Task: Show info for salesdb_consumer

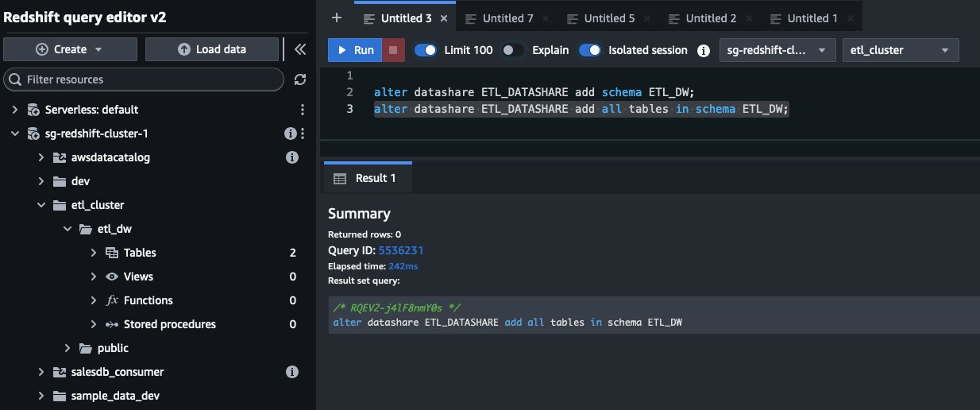Action: click(291, 372)
